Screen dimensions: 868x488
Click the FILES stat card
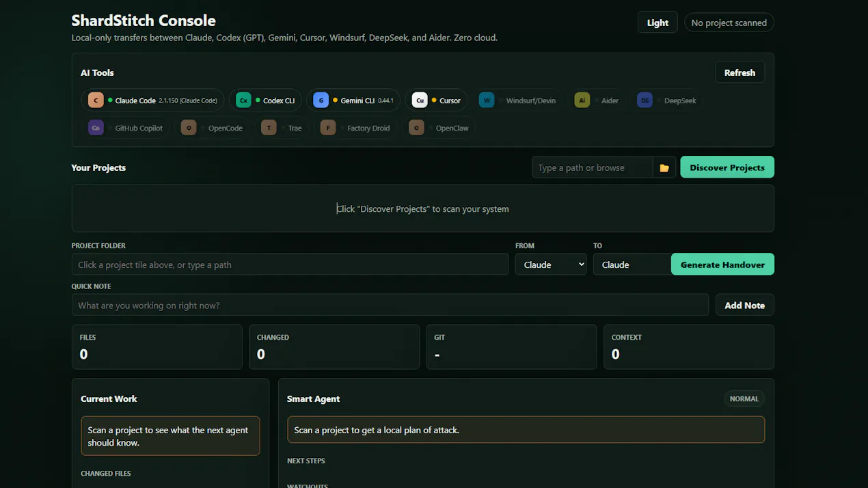157,347
